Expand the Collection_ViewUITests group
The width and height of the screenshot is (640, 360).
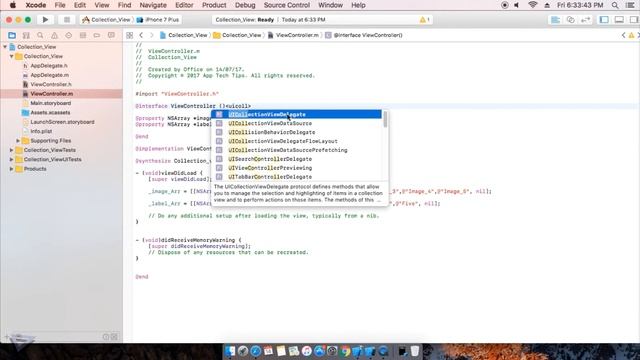(11, 160)
